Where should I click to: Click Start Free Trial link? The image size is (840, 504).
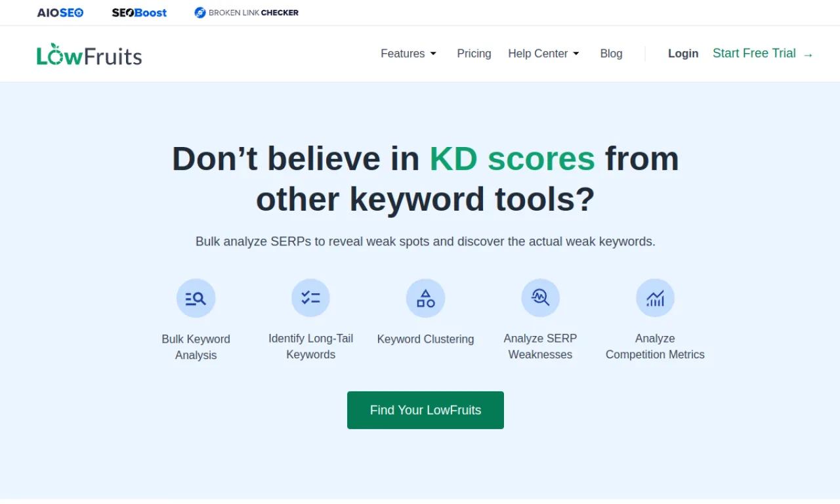tap(763, 54)
